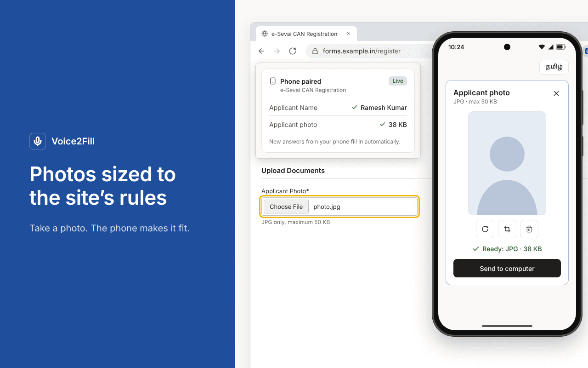Click the Phone paired title

click(300, 81)
